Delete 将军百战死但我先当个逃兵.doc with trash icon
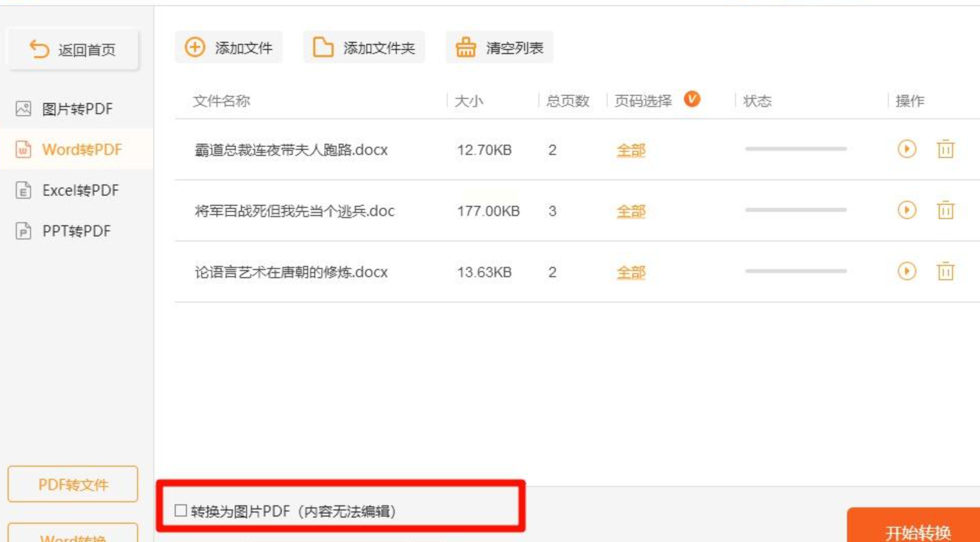980x542 pixels. point(945,210)
